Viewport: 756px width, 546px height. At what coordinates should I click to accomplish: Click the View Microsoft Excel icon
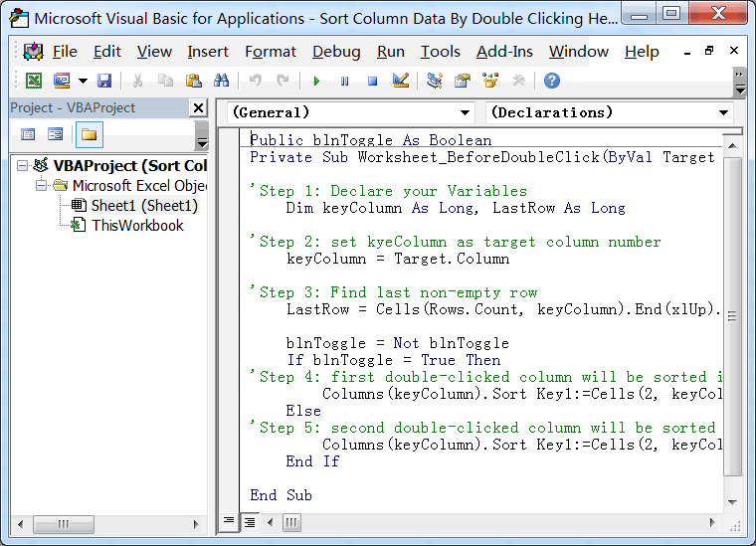[x=33, y=81]
